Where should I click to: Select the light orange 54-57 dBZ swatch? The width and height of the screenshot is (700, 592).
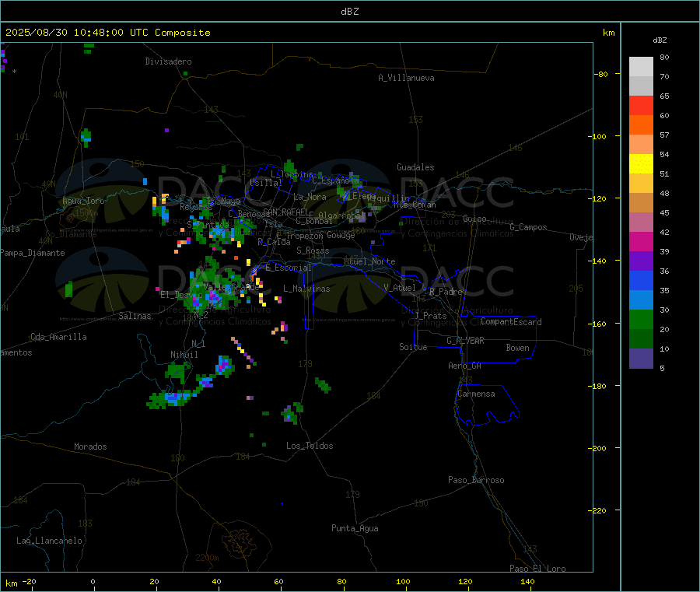pos(641,144)
